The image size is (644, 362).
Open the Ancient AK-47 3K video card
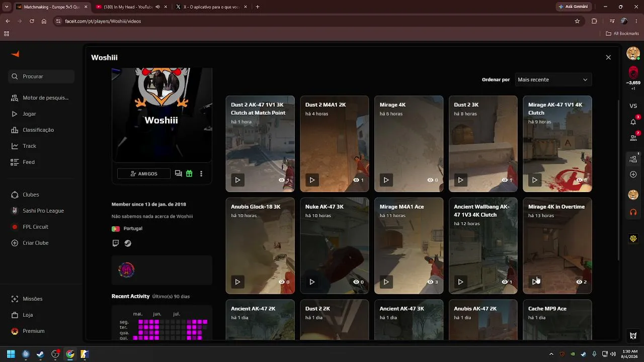(409, 320)
